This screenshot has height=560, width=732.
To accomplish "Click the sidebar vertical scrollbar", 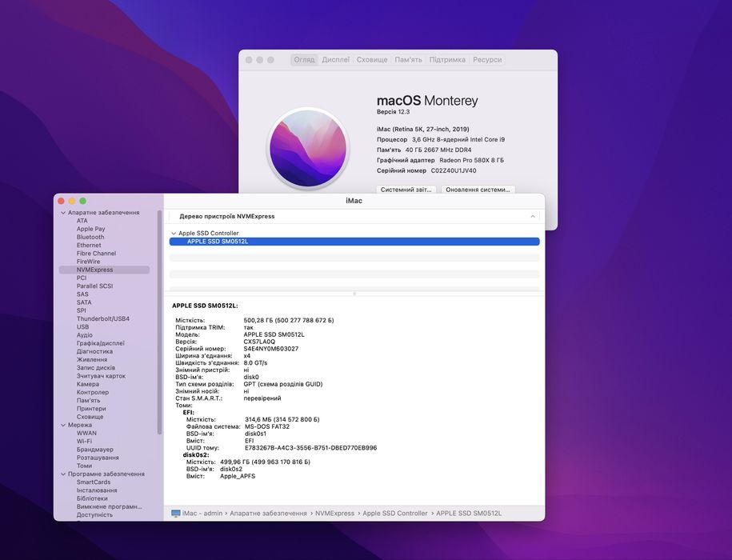I will click(x=160, y=322).
